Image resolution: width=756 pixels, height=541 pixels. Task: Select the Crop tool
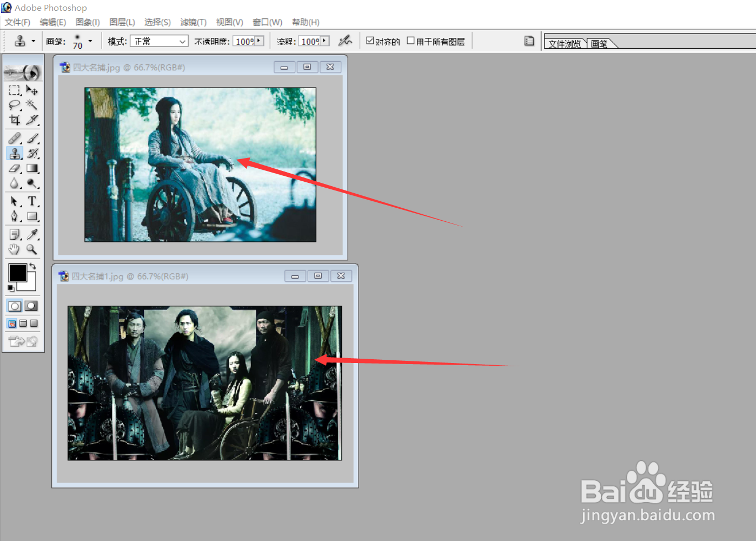point(15,120)
